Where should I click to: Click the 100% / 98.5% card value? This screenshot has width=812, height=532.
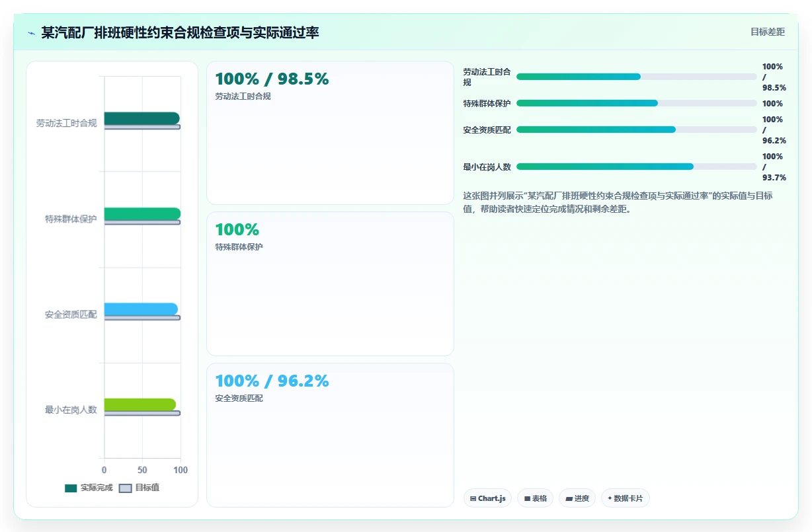pyautogui.click(x=272, y=79)
